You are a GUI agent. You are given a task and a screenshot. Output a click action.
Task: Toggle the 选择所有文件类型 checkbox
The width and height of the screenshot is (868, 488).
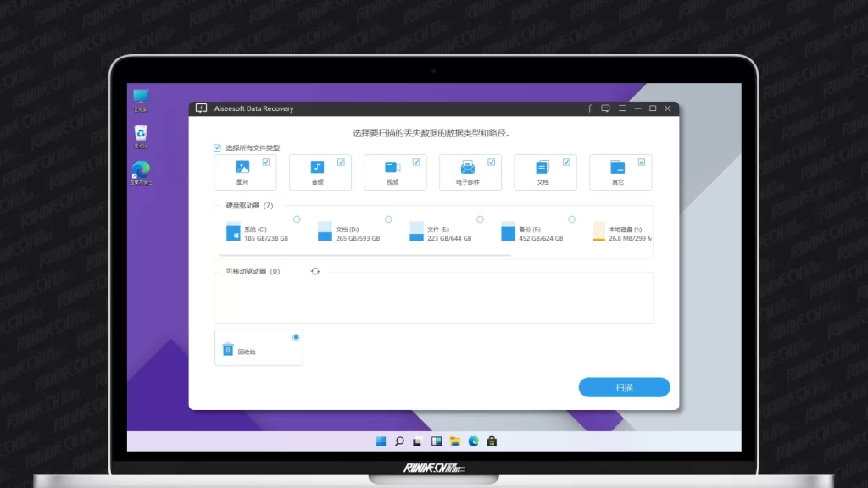coord(218,148)
